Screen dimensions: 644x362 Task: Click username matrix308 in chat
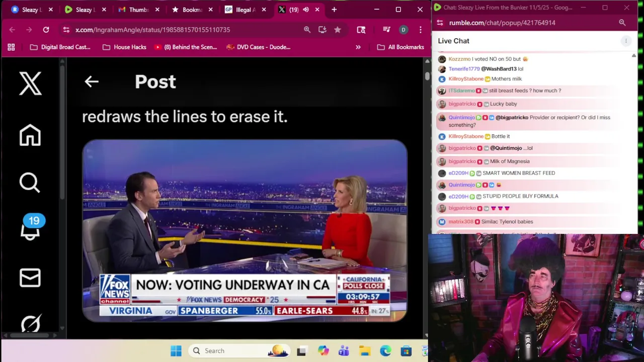point(460,222)
